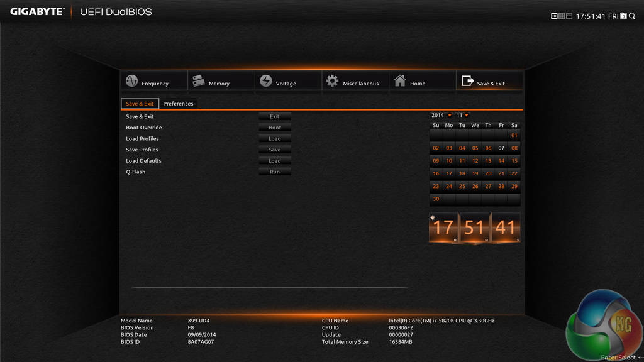Click the Q-Flash label

point(136,172)
